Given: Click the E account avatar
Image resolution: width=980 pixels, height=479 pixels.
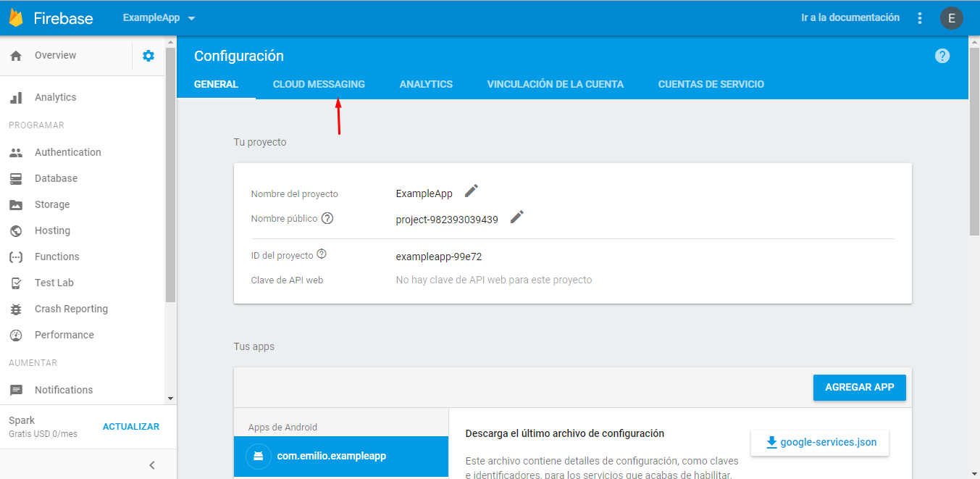Looking at the screenshot, I should [x=952, y=18].
